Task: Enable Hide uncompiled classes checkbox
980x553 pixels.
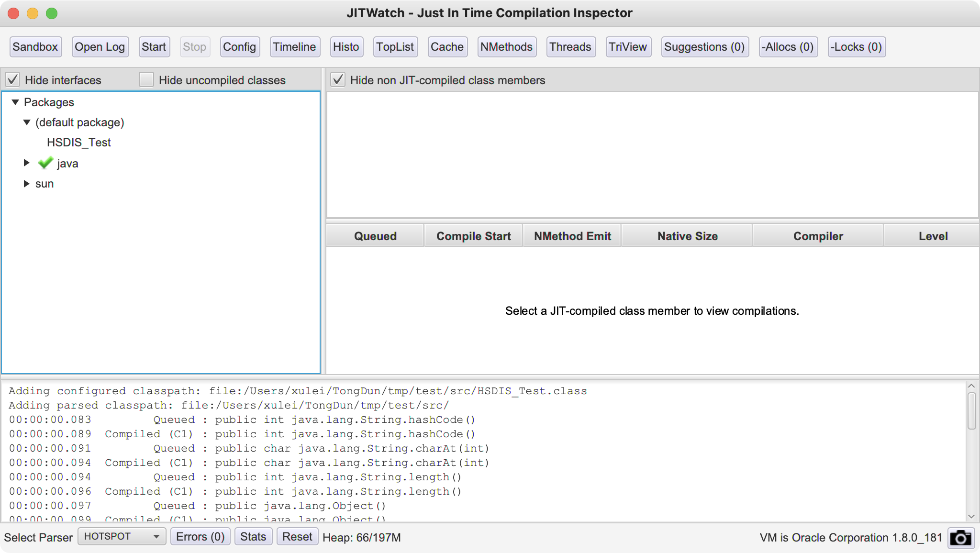Action: coord(146,80)
